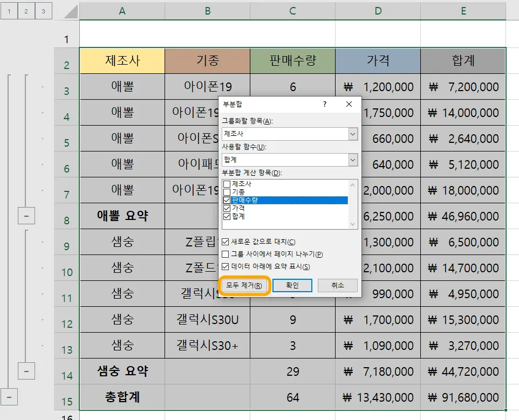Select column C header
Viewport: 519px width, 420px height.
[x=292, y=11]
